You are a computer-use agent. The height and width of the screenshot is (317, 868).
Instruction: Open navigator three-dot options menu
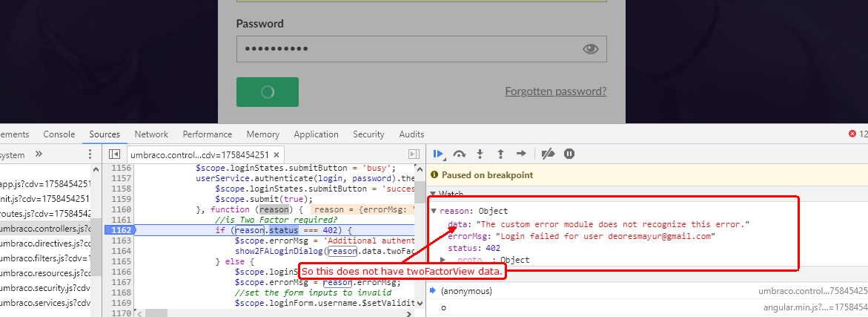coord(90,154)
